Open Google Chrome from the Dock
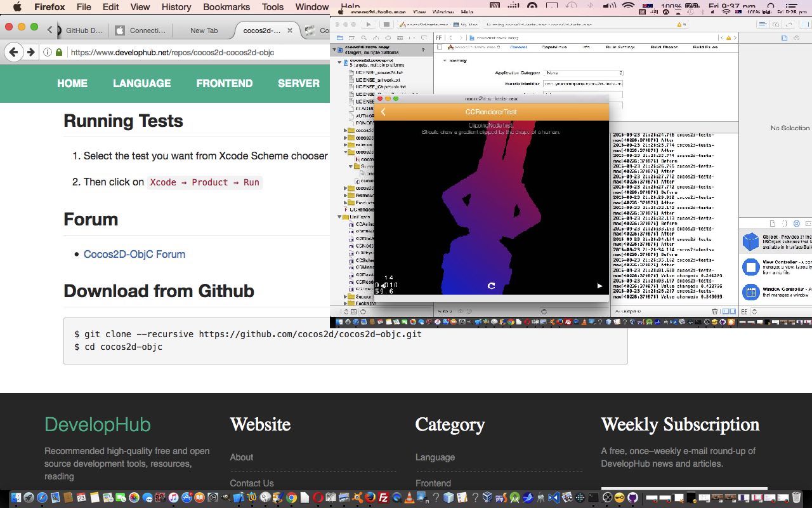The width and height of the screenshot is (812, 508). pos(291,498)
